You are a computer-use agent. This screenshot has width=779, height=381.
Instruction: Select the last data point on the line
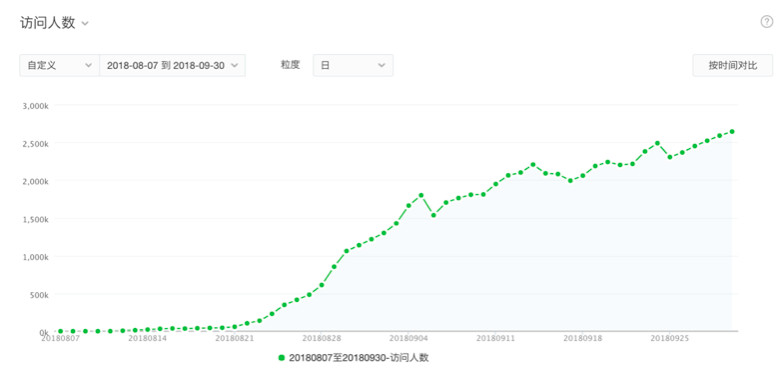[732, 132]
